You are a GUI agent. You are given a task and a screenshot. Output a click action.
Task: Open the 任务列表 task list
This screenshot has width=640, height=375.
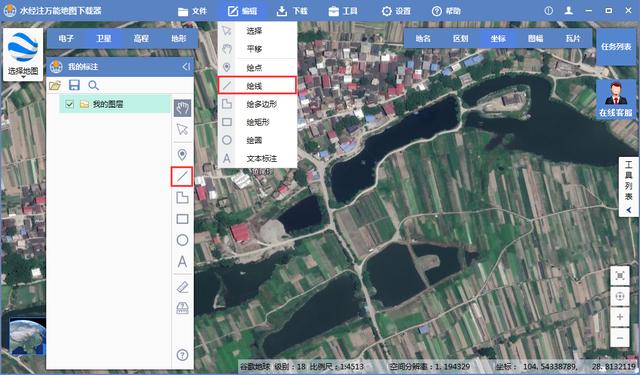pos(616,47)
